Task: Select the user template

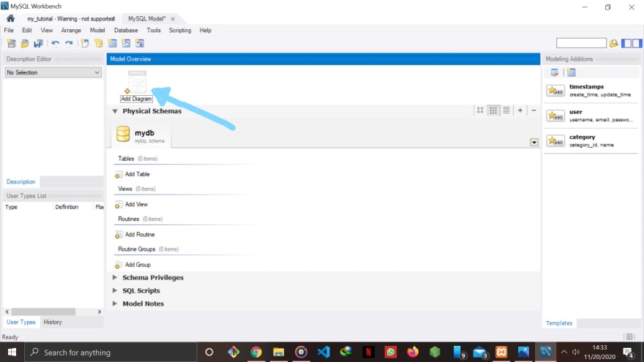Action: pos(591,116)
